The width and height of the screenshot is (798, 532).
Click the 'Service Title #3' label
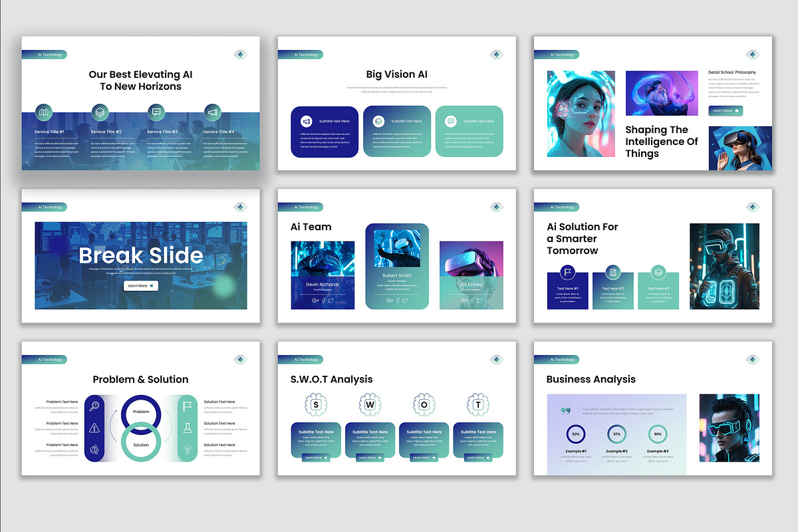point(162,132)
